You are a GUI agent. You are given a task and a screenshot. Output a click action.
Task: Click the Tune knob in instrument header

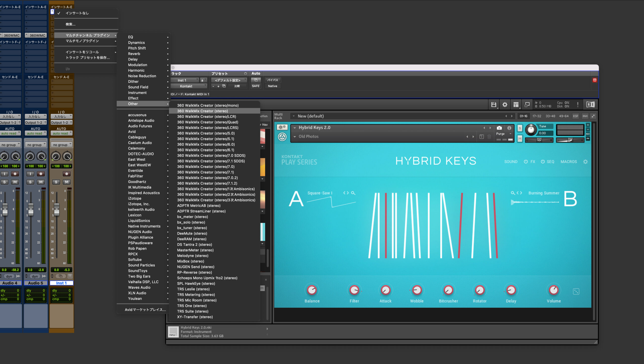tap(531, 129)
